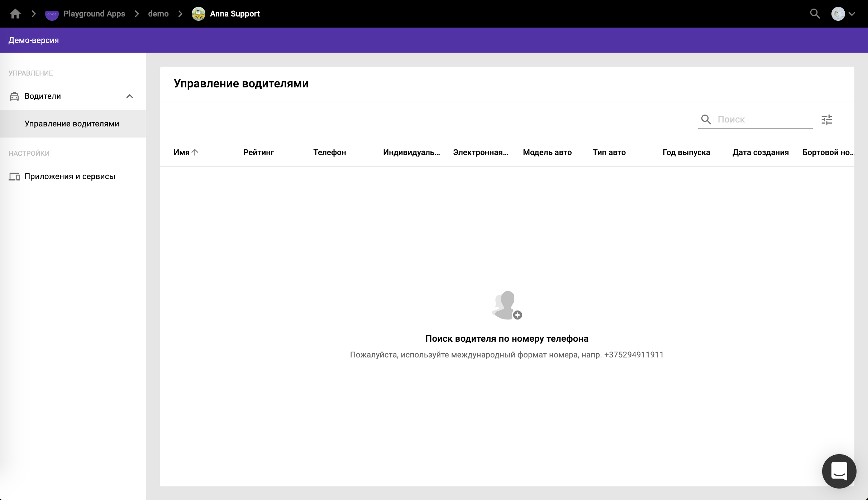The image size is (868, 500).
Task: Open the chat support widget
Action: [x=839, y=471]
